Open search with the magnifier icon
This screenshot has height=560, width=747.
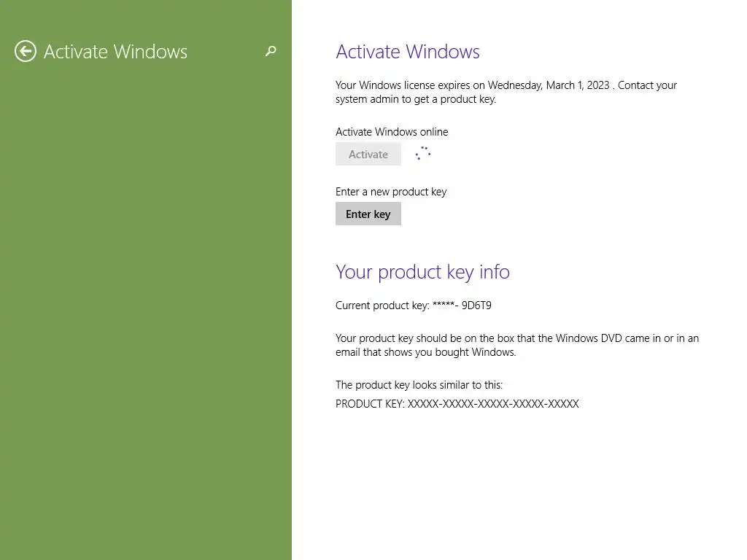(271, 51)
